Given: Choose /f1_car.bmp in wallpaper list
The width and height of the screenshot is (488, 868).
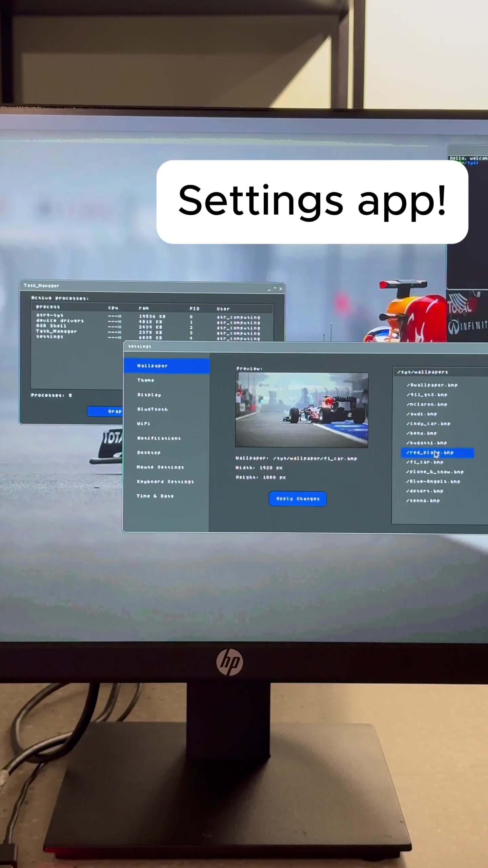Looking at the screenshot, I should point(425,462).
